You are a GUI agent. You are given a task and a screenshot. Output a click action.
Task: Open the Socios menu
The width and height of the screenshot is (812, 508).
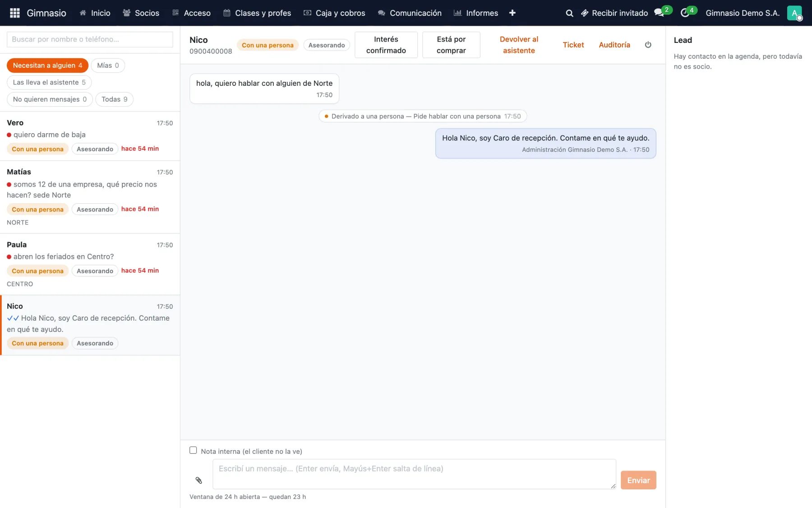point(141,13)
